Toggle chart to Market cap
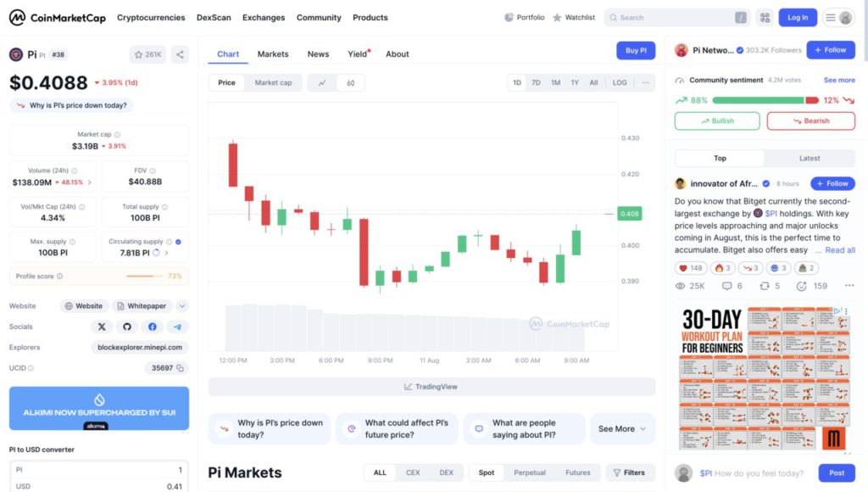 (273, 82)
